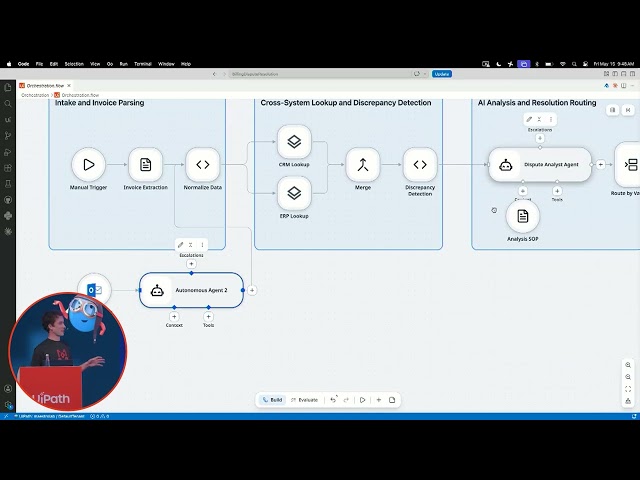Select the Dispute Analyst Agent node
Viewport: 640px width, 480px height.
click(540, 164)
